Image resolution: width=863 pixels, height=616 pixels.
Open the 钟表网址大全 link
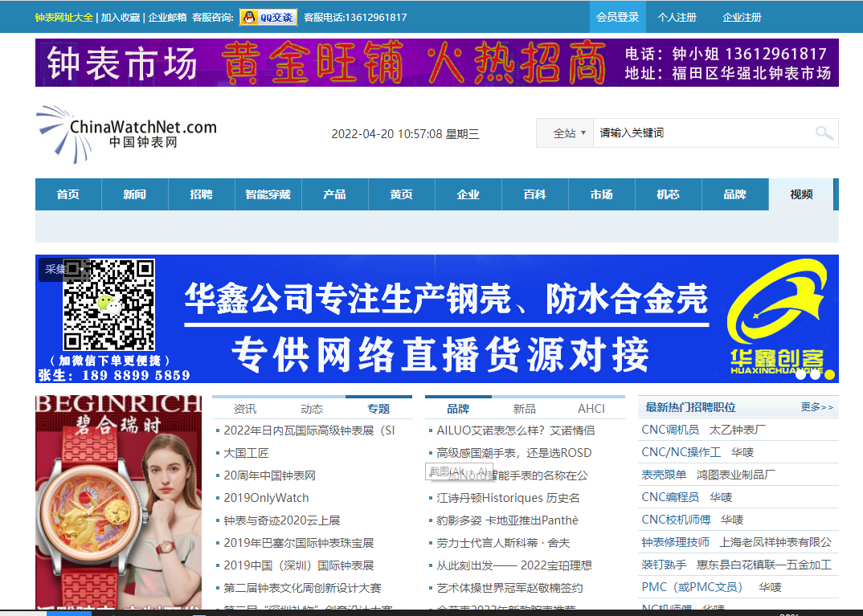[x=63, y=17]
